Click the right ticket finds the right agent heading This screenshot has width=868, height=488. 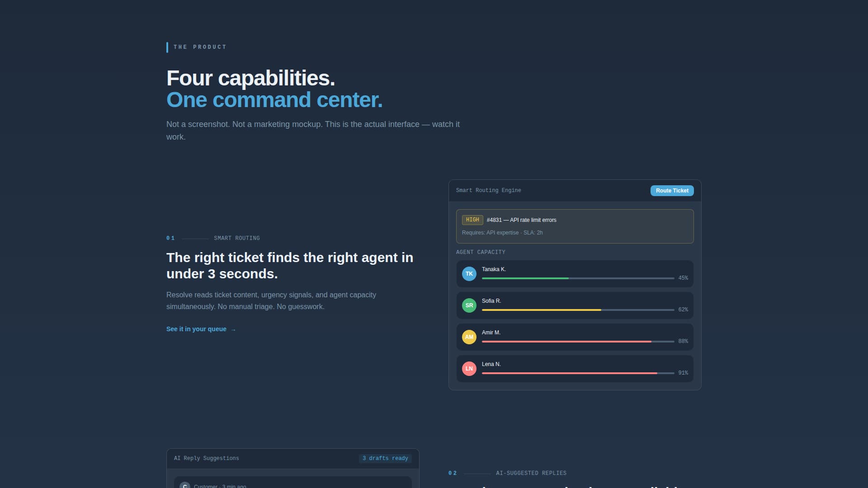[290, 266]
